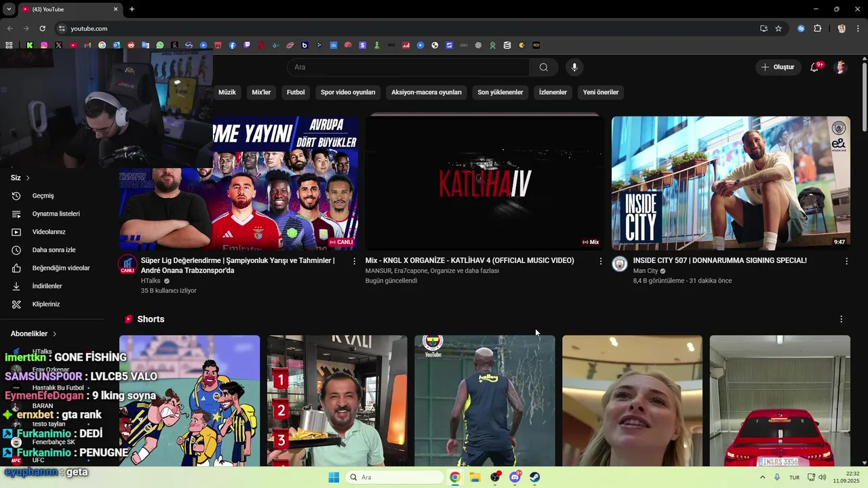
Task: Select the Yeni öneriler filter chip
Action: (x=601, y=92)
